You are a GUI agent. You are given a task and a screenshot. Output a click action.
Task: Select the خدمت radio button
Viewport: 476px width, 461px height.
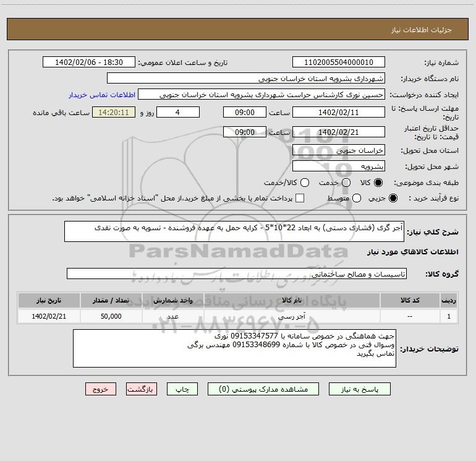point(346,183)
